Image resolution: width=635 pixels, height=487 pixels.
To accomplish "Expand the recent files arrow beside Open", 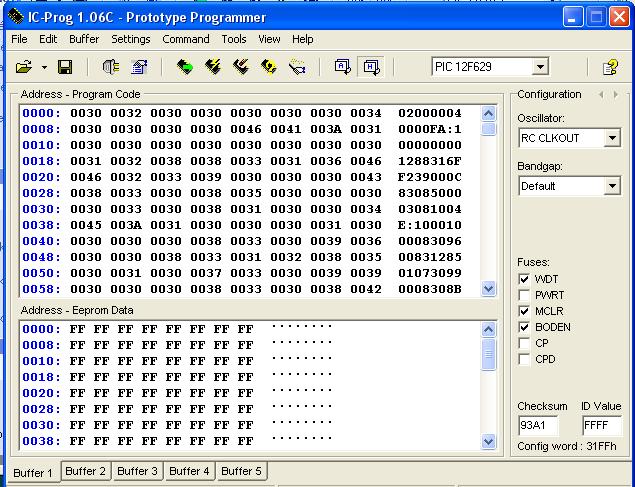I will point(44,67).
